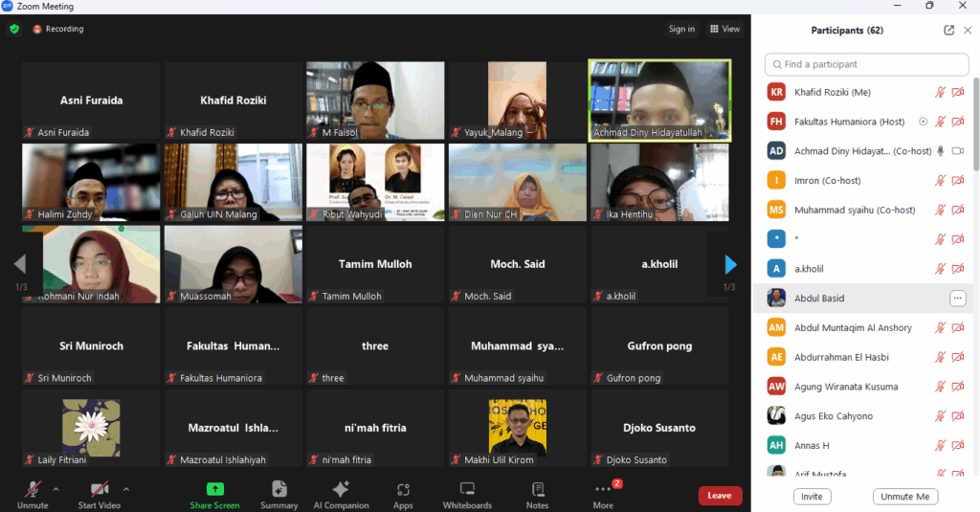Image resolution: width=980 pixels, height=512 pixels.
Task: Open the options for Abdul Basid
Action: [x=957, y=299]
